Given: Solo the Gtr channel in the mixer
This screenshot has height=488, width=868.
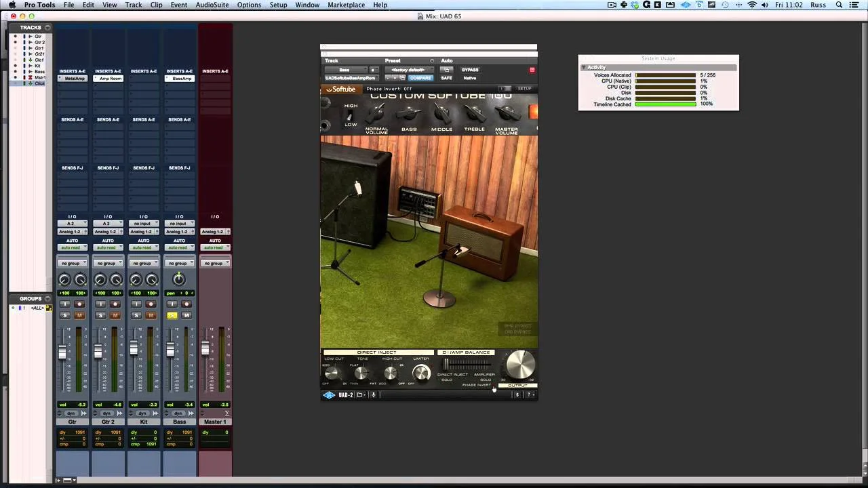Looking at the screenshot, I should (65, 315).
